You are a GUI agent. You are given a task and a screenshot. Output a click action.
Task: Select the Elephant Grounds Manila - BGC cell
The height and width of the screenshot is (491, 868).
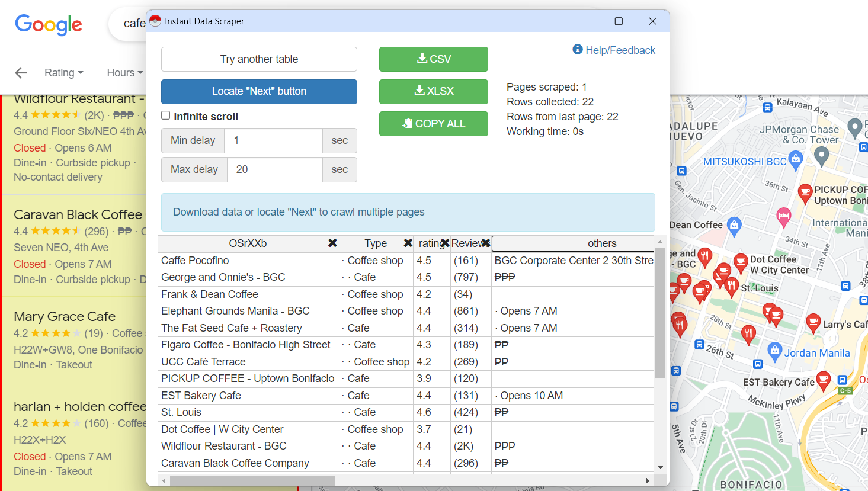click(248, 311)
